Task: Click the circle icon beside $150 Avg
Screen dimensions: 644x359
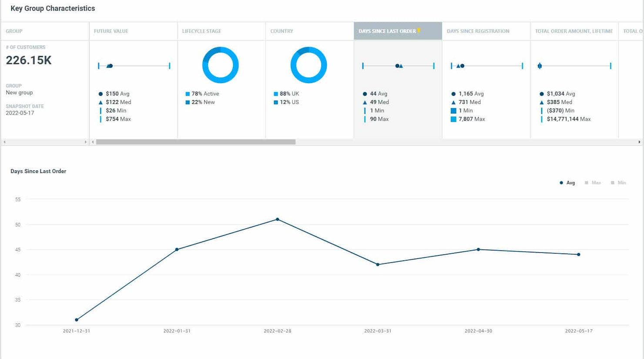Action: pyautogui.click(x=101, y=93)
